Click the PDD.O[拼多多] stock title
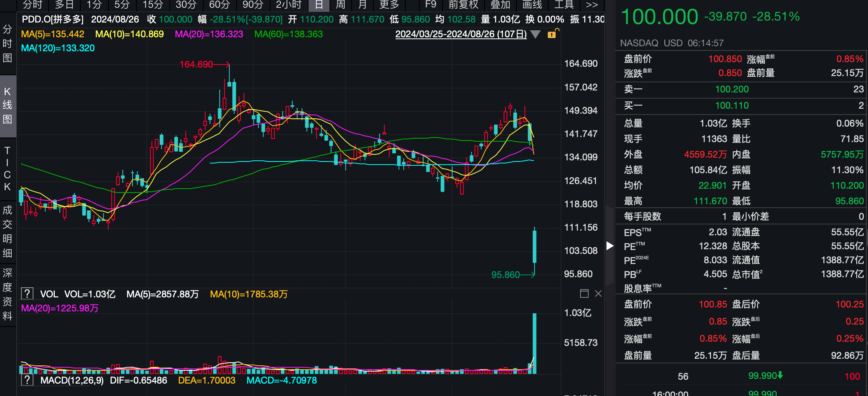 point(53,19)
